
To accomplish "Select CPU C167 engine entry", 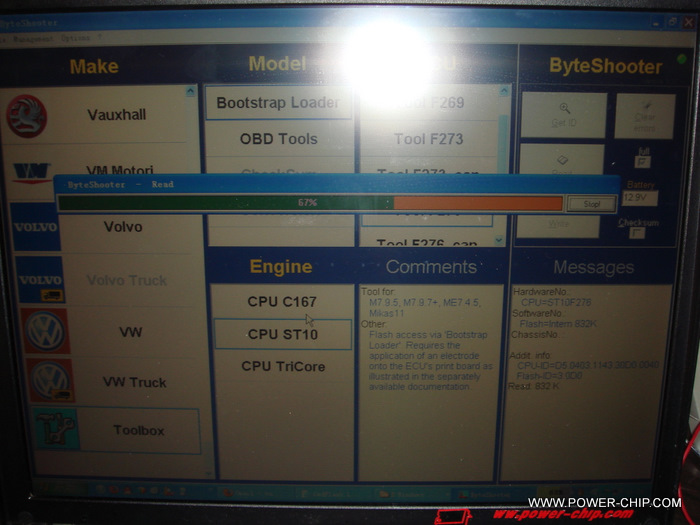I will point(282,302).
